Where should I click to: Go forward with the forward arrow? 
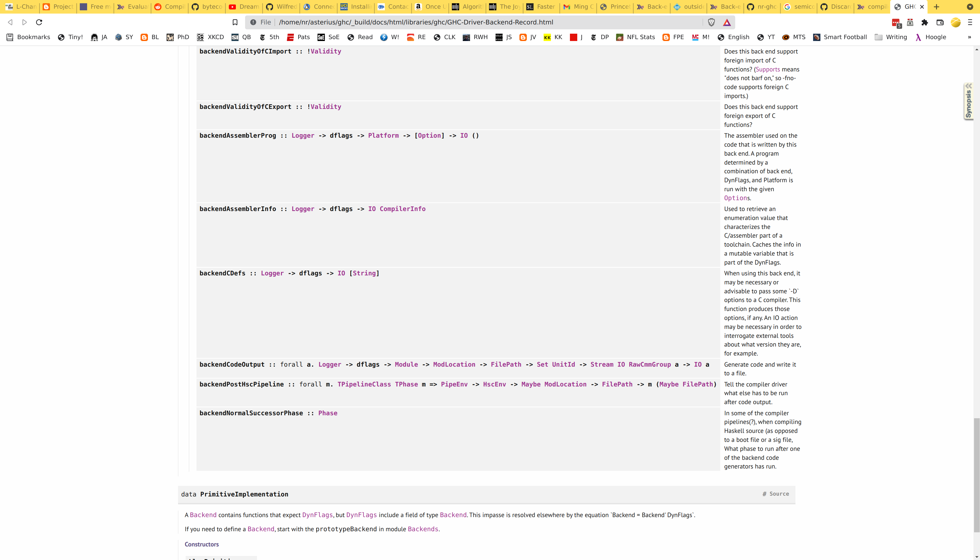(x=25, y=22)
